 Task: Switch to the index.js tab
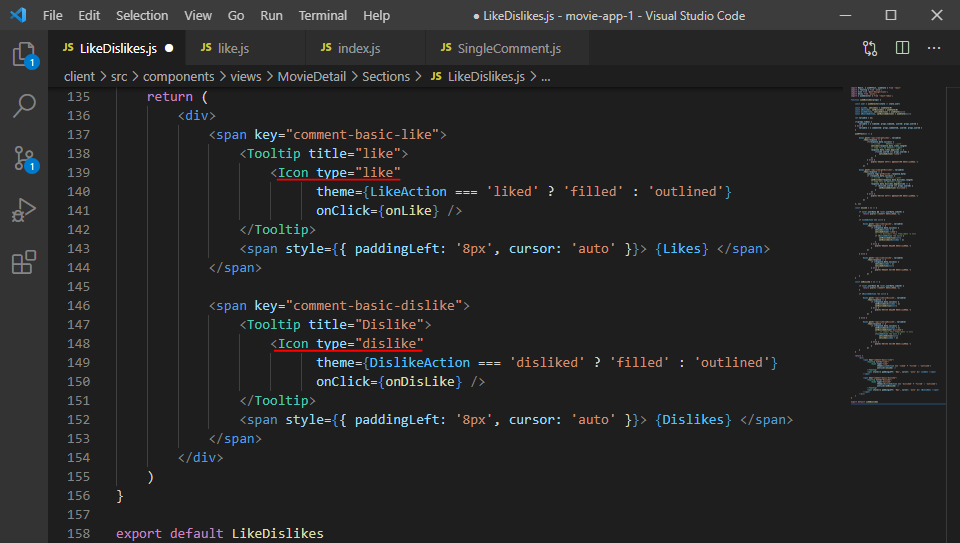[x=365, y=48]
